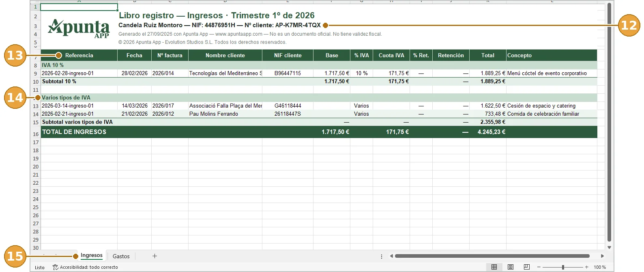This screenshot has width=644, height=272.
Task: Click NIF cell '26118447S'
Action: point(288,114)
